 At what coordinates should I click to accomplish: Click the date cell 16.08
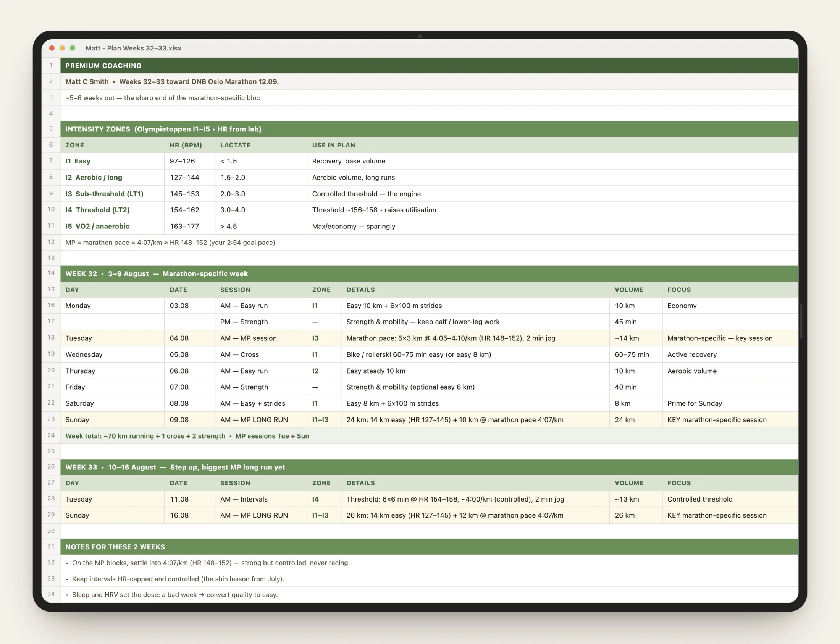(x=190, y=516)
